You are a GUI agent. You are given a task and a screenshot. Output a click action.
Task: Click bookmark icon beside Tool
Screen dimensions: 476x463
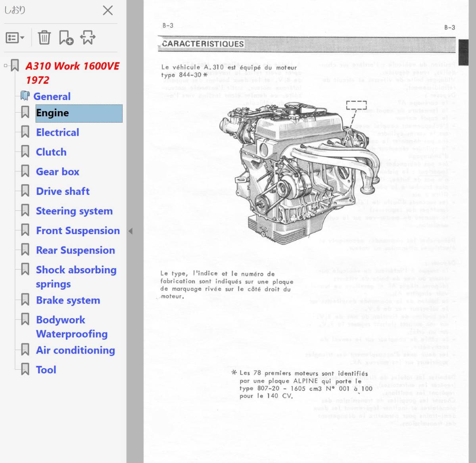(x=25, y=369)
